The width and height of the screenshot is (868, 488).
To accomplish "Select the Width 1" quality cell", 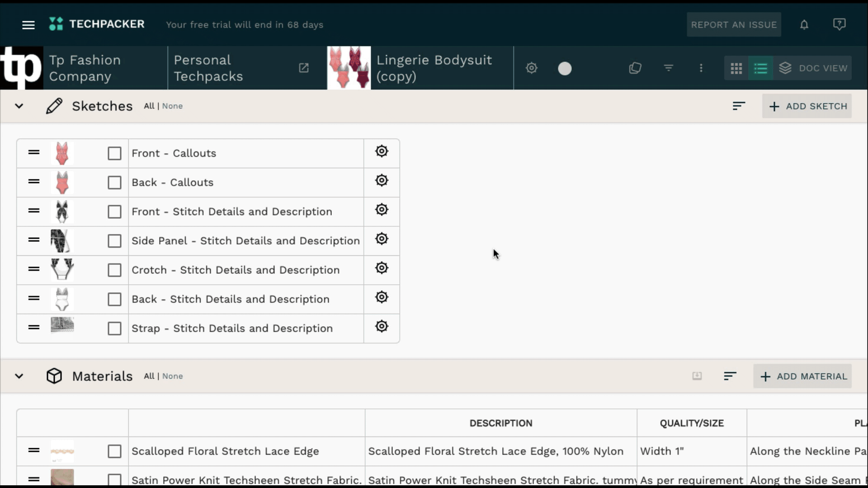I will tap(692, 451).
